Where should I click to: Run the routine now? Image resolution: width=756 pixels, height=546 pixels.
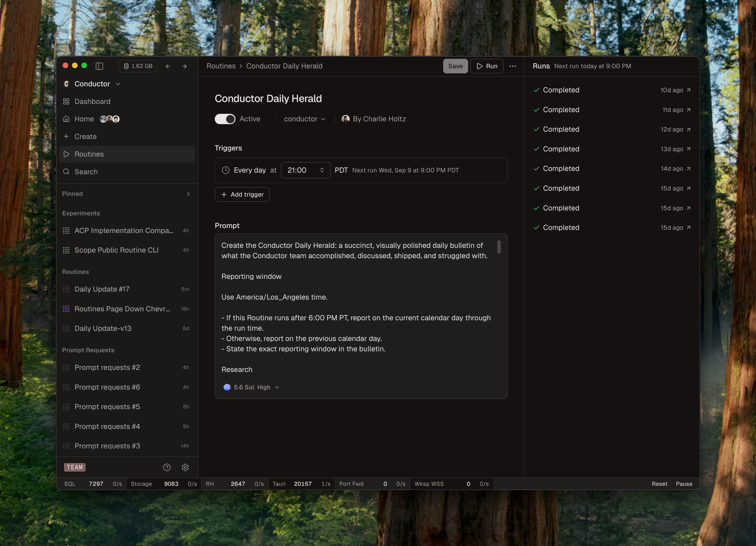click(x=487, y=66)
